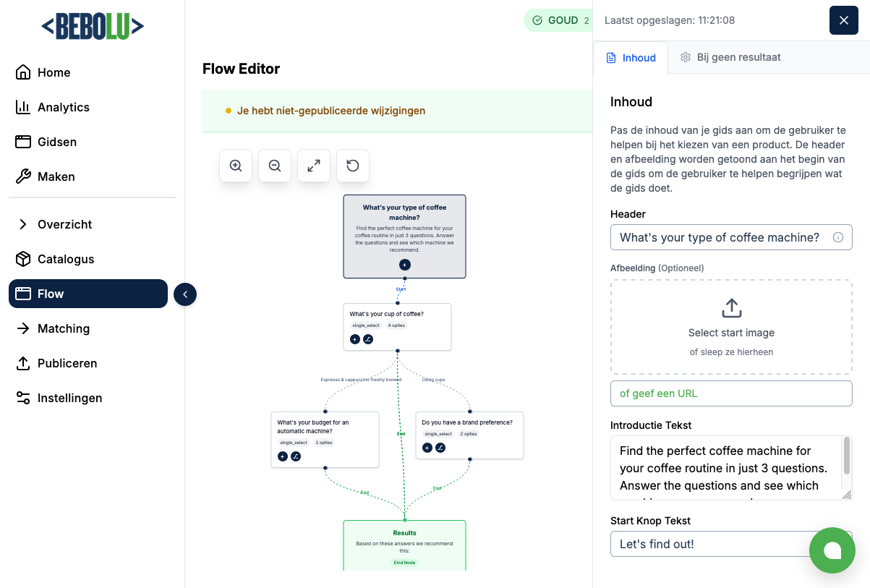Click the Introductie Tekst scrollbar
The height and width of the screenshot is (588, 870).
pos(847,456)
